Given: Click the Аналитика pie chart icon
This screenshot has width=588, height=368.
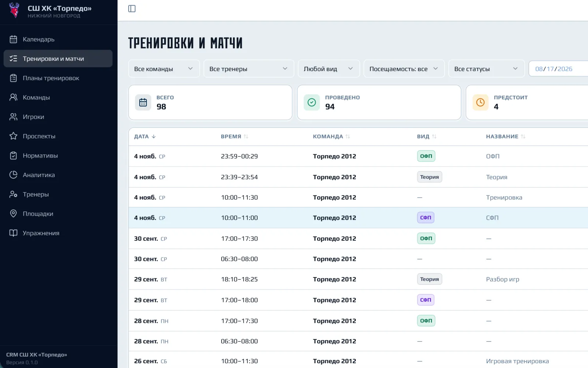Looking at the screenshot, I should [13, 175].
